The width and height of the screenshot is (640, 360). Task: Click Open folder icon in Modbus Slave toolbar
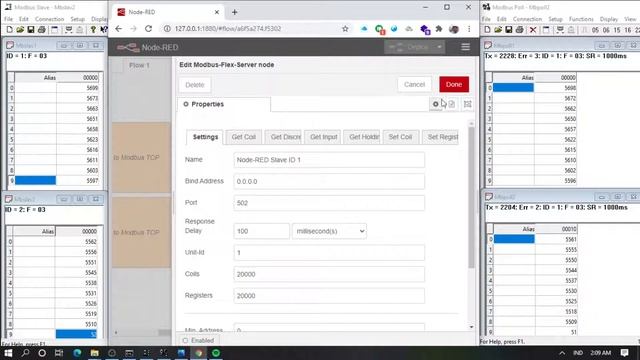20,29
